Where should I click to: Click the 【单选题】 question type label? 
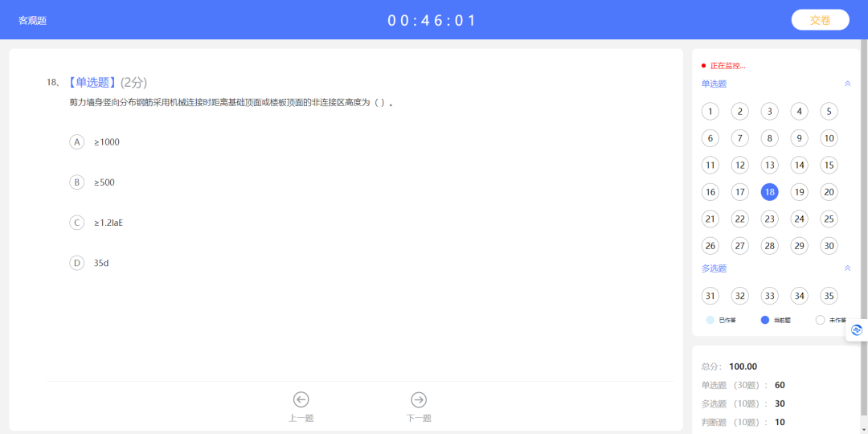coord(92,83)
